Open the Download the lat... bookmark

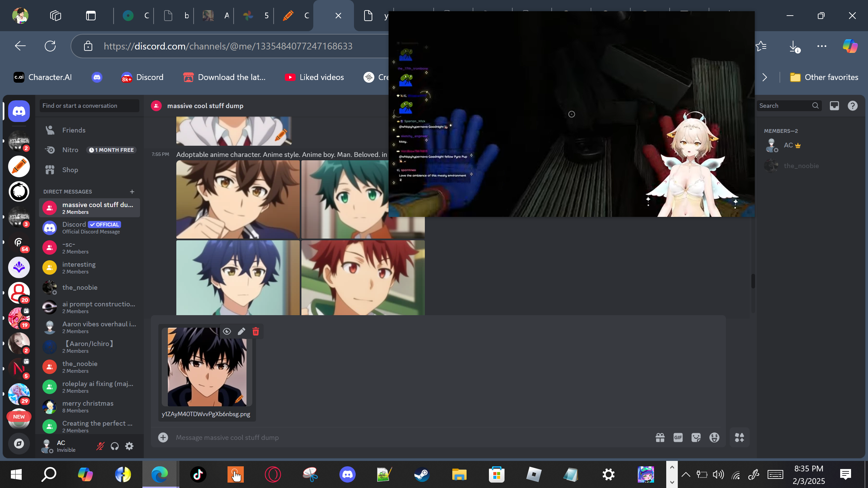point(224,77)
